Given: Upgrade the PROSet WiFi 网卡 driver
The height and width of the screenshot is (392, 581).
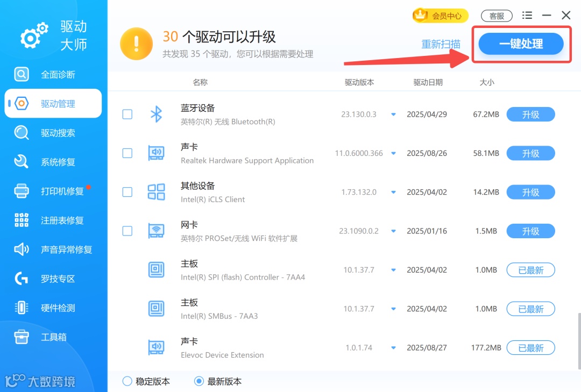Looking at the screenshot, I should pos(530,231).
